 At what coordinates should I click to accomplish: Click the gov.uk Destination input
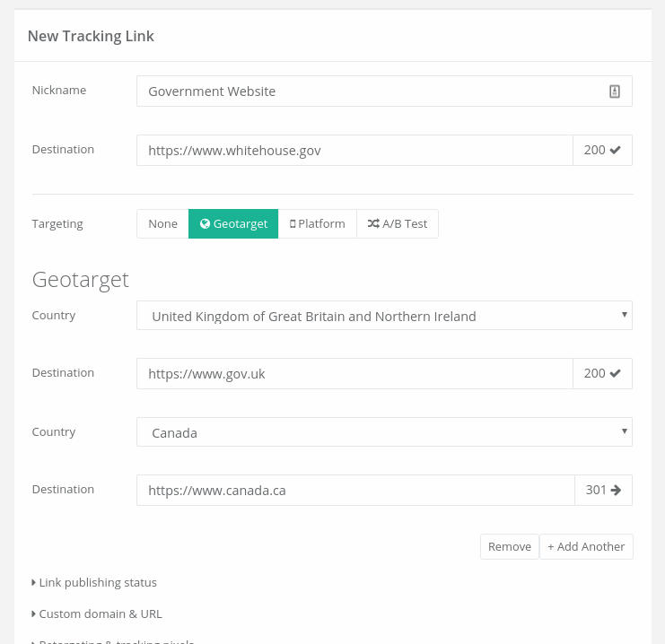point(354,374)
